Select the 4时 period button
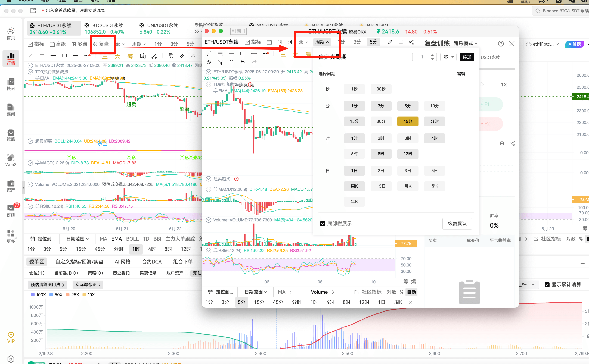The height and width of the screenshot is (364, 589). click(x=435, y=138)
